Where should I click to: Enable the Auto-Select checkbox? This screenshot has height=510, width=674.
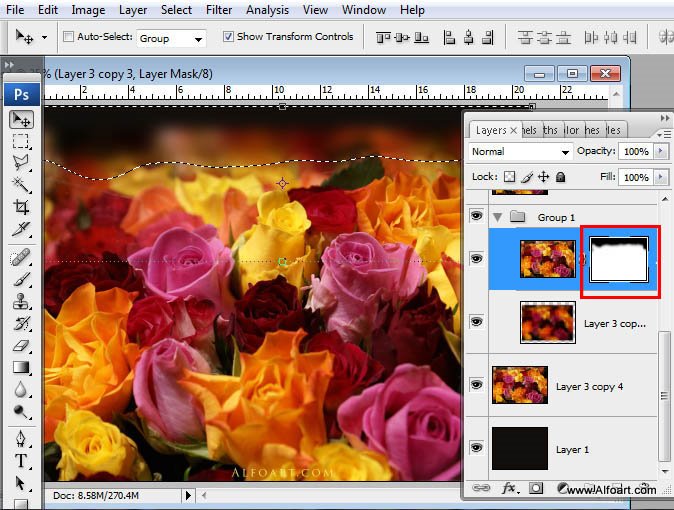click(68, 37)
